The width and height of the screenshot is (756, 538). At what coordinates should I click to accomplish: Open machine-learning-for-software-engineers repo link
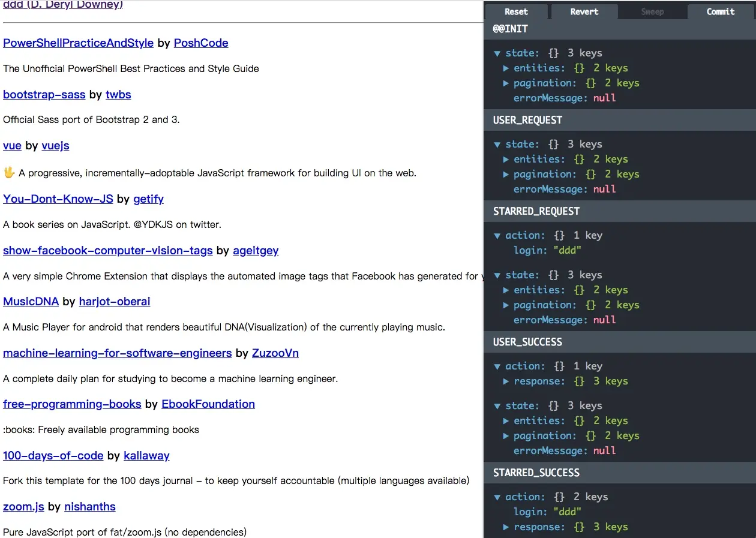tap(118, 353)
